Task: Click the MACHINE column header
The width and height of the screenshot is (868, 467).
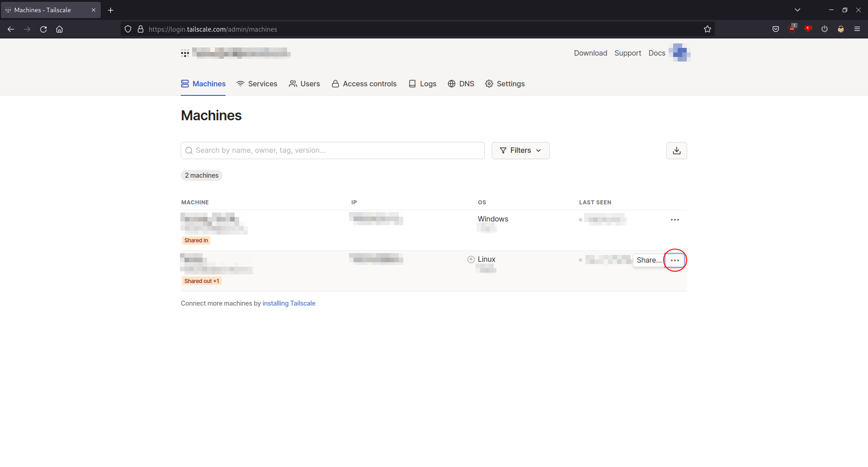Action: click(x=195, y=203)
